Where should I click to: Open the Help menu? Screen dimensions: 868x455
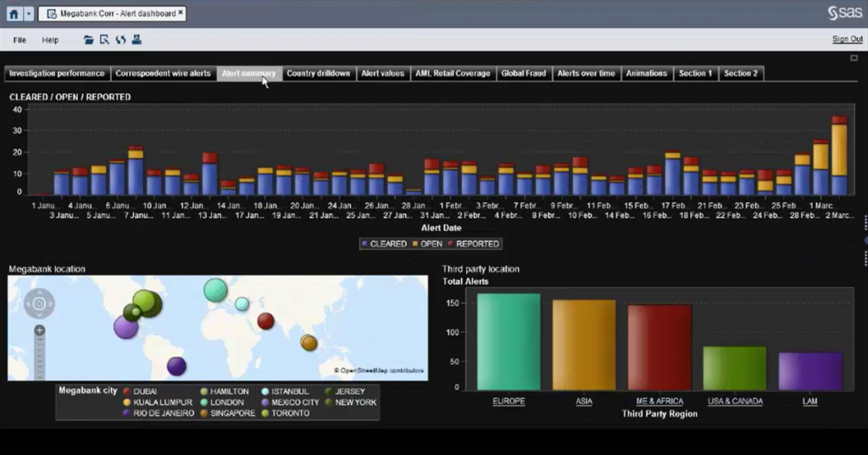[50, 40]
